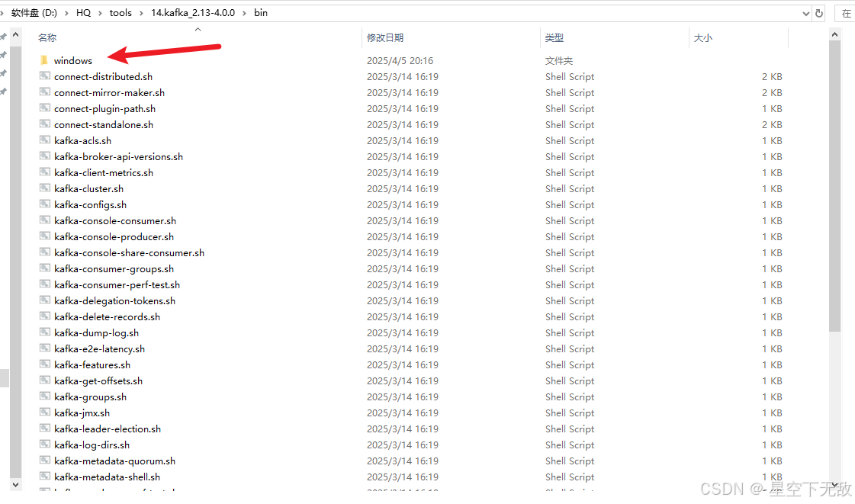Sort files by 类型 column header
This screenshot has width=855, height=504.
click(554, 37)
